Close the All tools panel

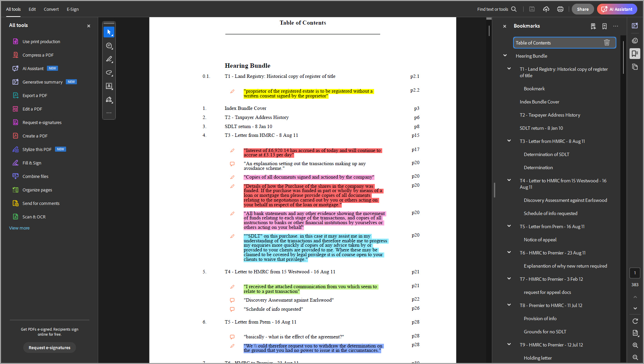[89, 26]
